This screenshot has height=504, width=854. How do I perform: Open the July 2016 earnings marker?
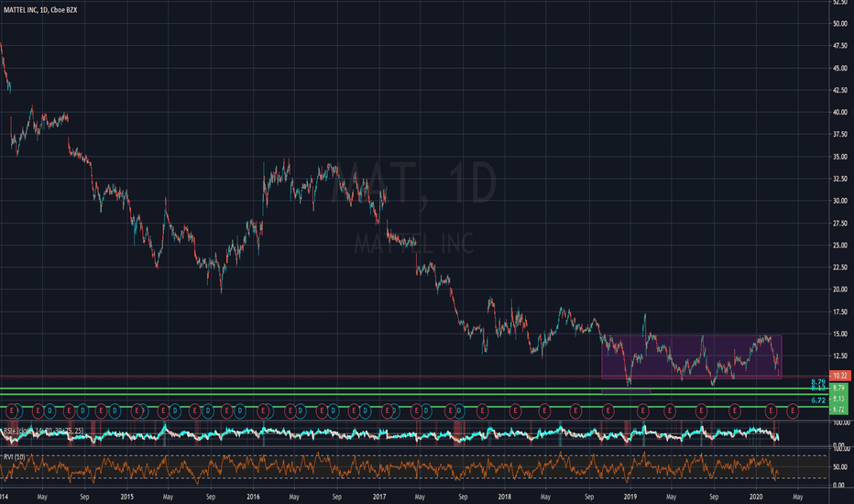point(322,411)
